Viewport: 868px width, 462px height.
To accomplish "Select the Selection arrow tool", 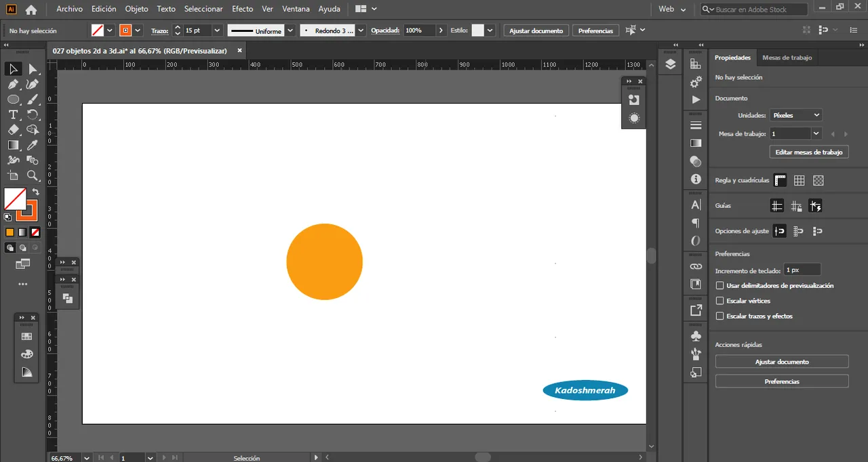I will (14, 68).
